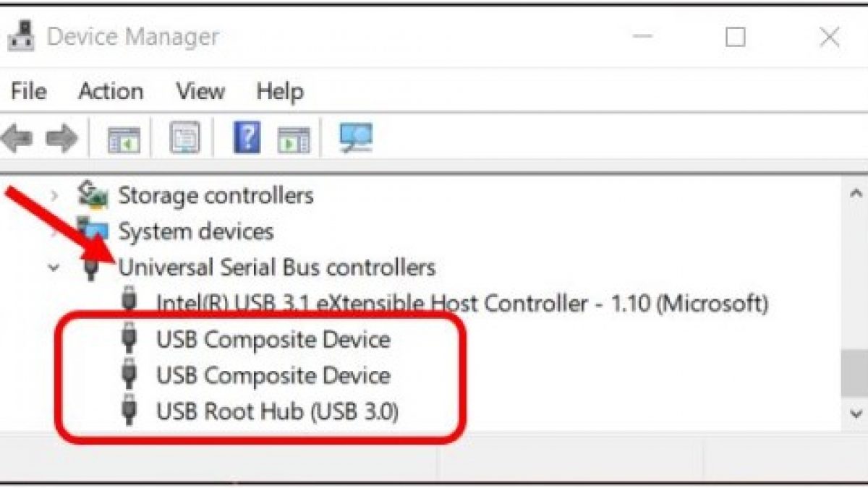This screenshot has height=488, width=868.
Task: Click the Storage controllers device icon
Action: tap(93, 194)
